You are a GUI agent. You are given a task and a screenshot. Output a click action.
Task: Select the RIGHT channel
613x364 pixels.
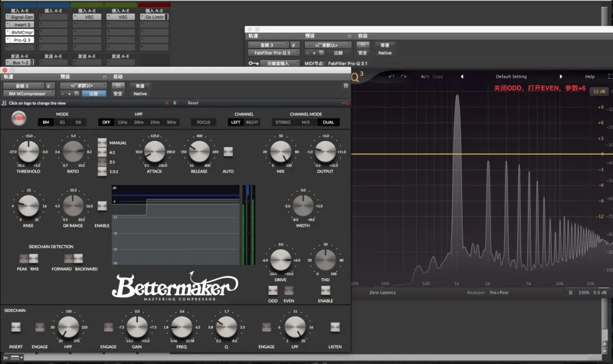pos(252,122)
